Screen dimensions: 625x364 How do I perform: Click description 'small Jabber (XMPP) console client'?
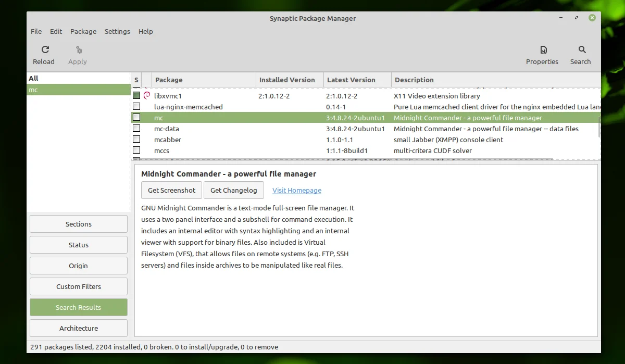448,140
